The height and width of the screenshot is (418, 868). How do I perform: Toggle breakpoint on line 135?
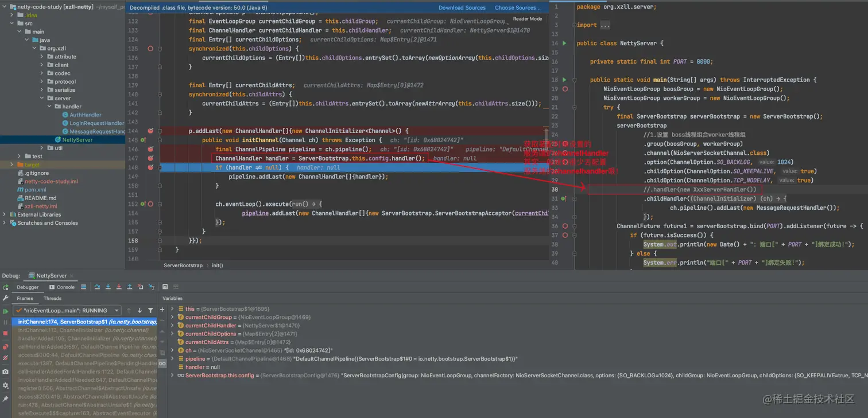150,49
